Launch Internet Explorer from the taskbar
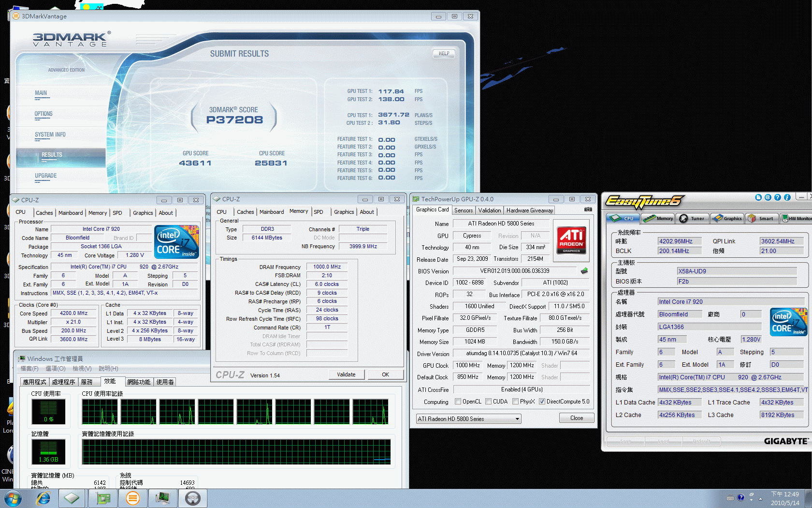The height and width of the screenshot is (508, 812). 43,498
